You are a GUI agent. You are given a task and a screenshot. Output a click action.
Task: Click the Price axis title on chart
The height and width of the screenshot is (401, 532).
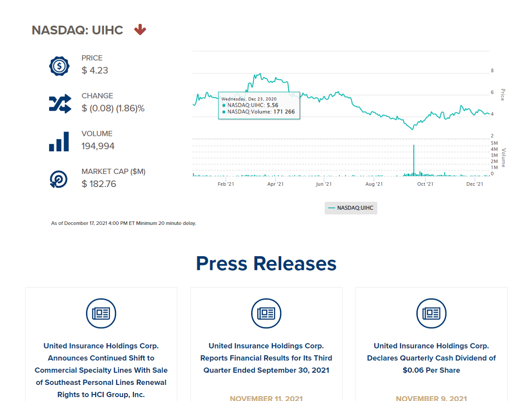point(502,95)
